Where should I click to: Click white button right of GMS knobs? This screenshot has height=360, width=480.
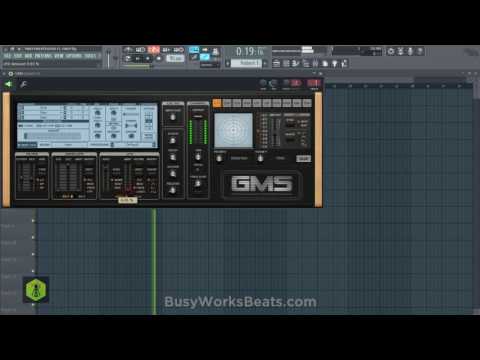click(x=303, y=159)
